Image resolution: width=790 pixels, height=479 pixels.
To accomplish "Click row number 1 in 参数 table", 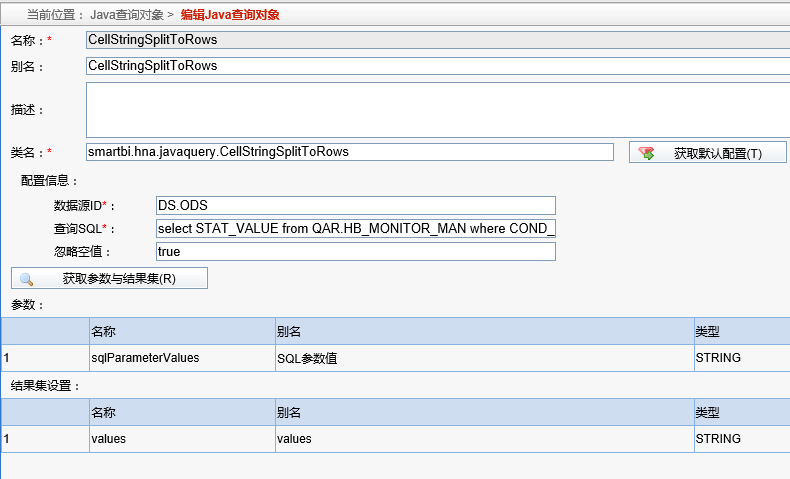I will [x=45, y=358].
